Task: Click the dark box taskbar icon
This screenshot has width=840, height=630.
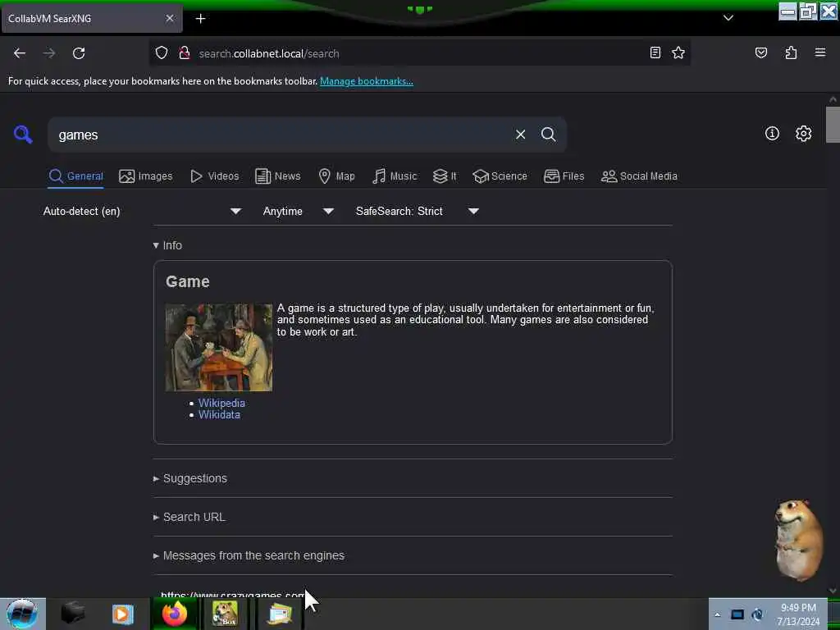Action: [x=73, y=613]
